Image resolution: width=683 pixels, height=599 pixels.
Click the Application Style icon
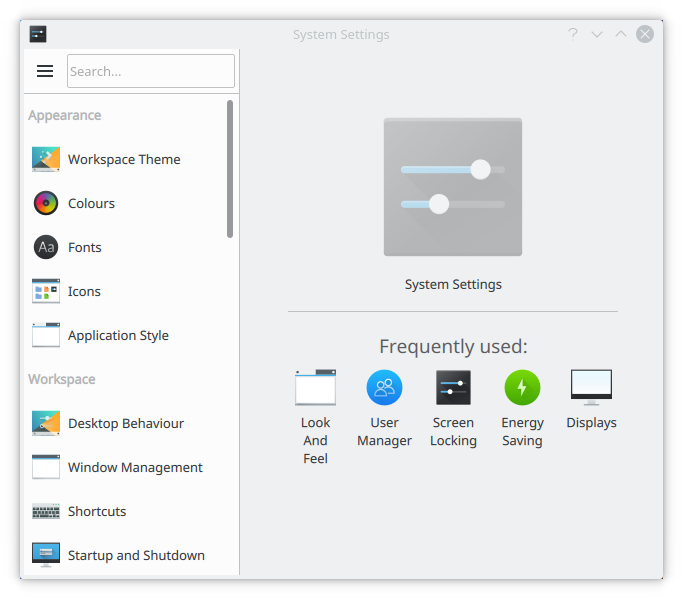coord(46,335)
